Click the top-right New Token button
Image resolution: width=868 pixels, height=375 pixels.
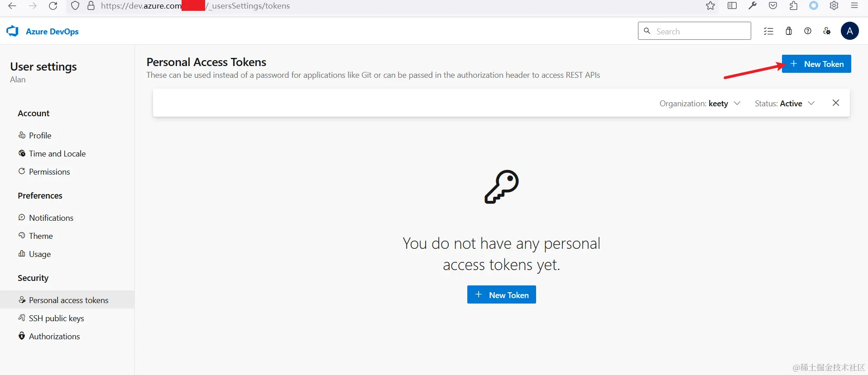[x=816, y=64]
